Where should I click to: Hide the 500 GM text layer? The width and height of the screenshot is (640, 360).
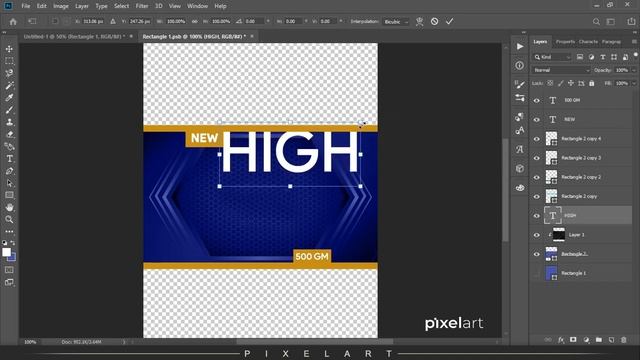(537, 100)
